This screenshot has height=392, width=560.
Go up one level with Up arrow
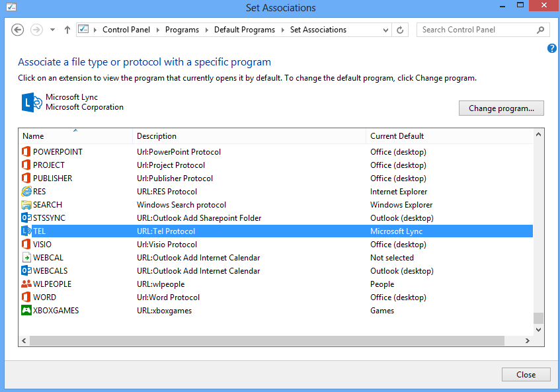67,30
